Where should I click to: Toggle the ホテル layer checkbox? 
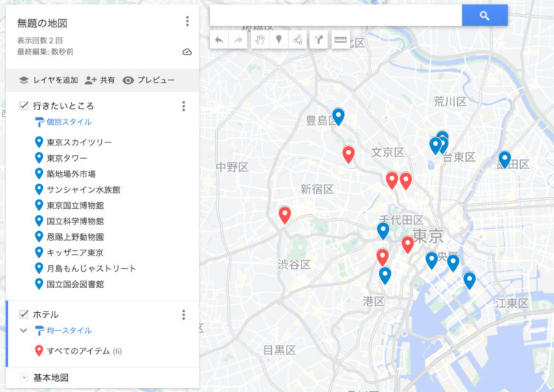[24, 314]
